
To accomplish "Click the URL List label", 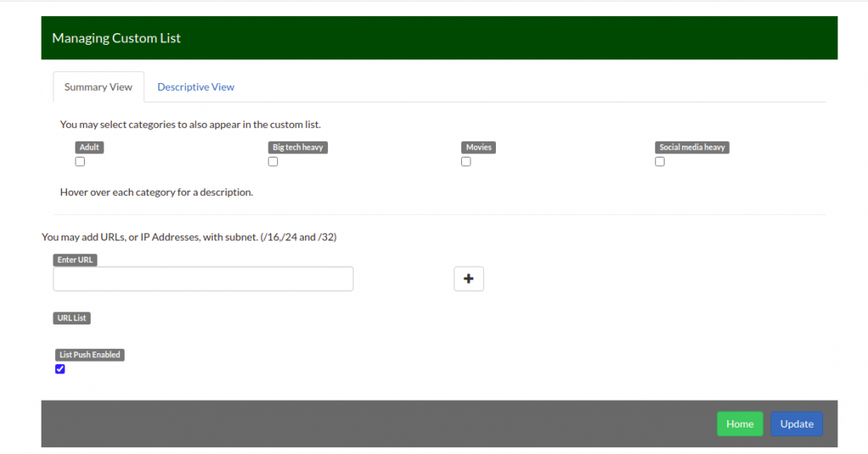I will tap(71, 318).
